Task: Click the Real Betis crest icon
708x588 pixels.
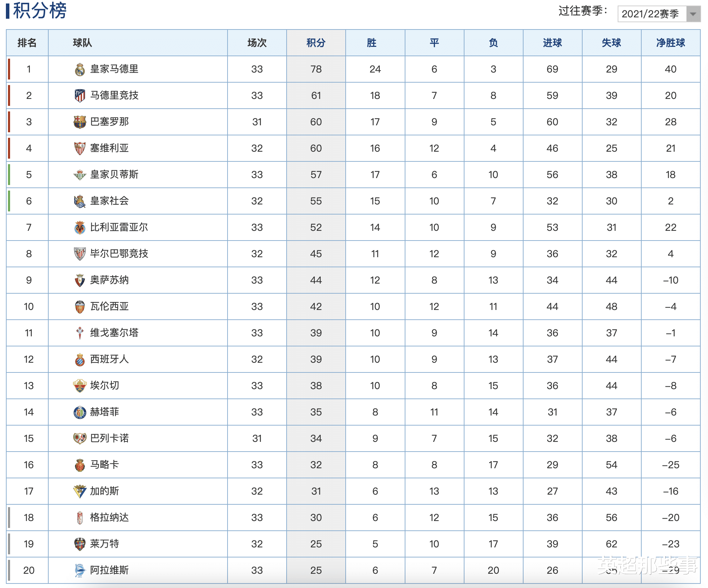Action: pyautogui.click(x=80, y=175)
